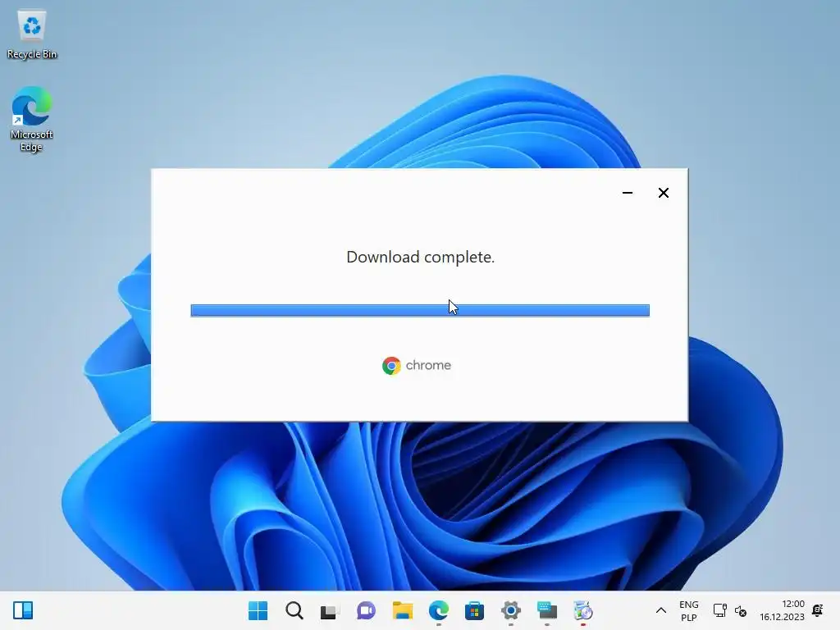Viewport: 840px width, 630px height.
Task: Click the "Download complete." text
Action: pos(421,257)
